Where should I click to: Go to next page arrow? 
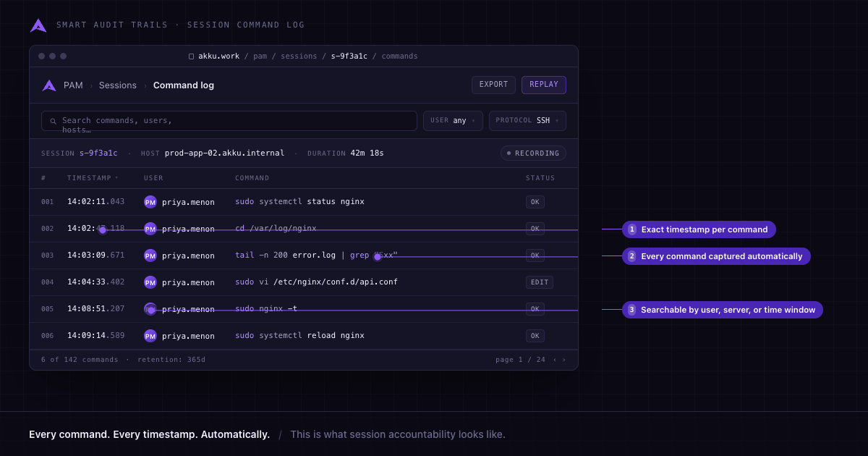pyautogui.click(x=564, y=360)
